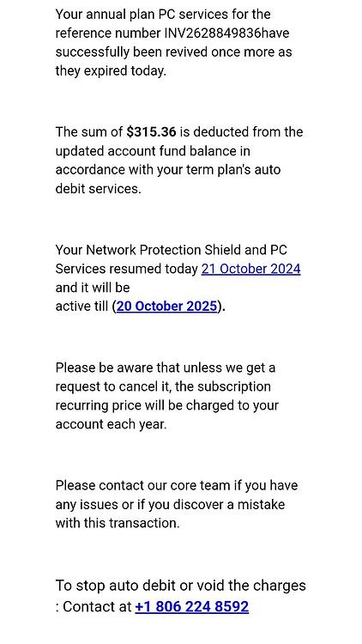The height and width of the screenshot is (644, 362).
Task: Click 'updated account fund balance in' line
Action: click(x=153, y=151)
